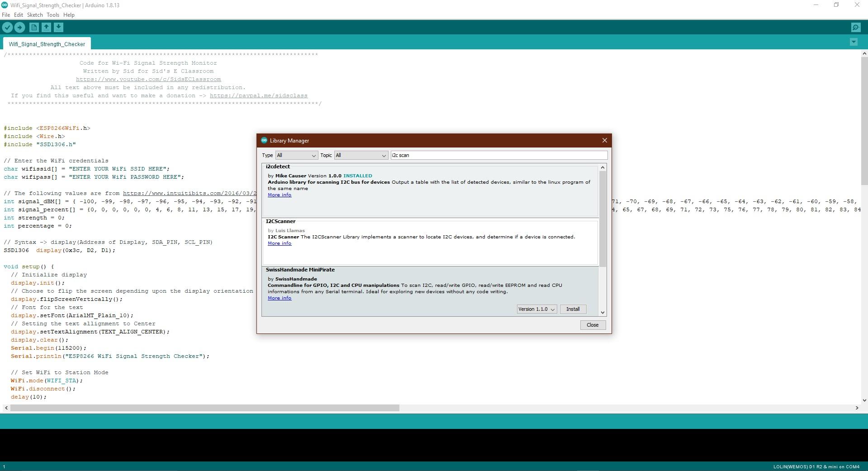Open More info link for i2cdetect

(x=280, y=195)
